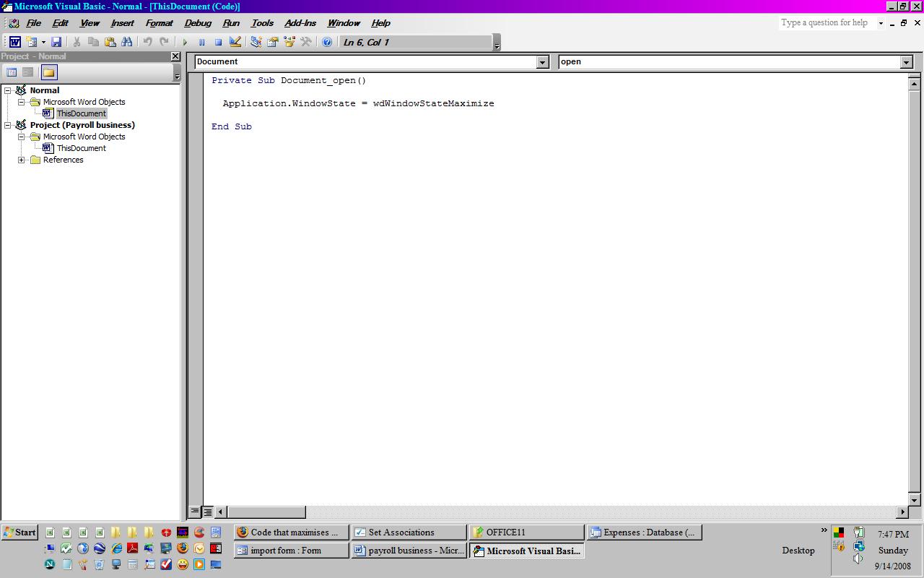Switch to import form : Form taskbar button
The width and height of the screenshot is (924, 578).
(x=292, y=551)
